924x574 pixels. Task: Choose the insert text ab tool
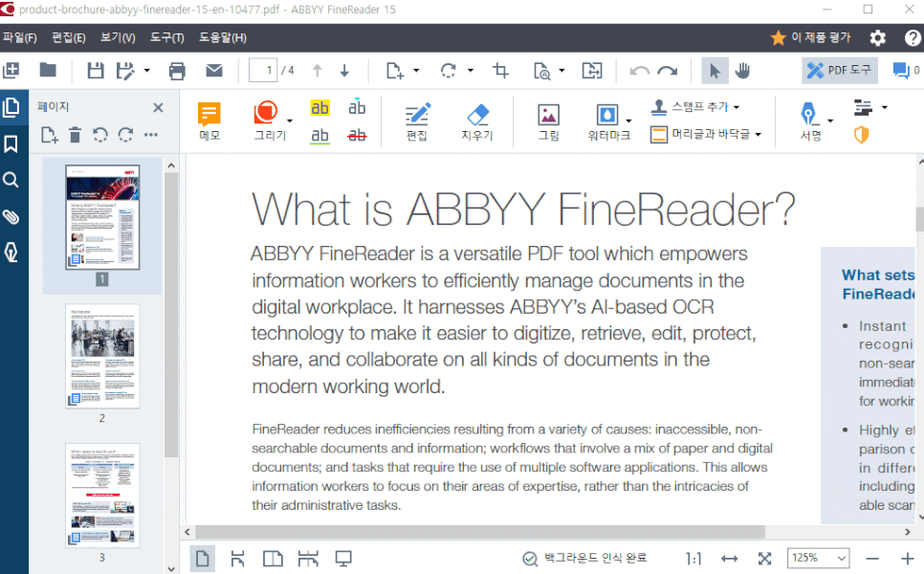pos(357,106)
